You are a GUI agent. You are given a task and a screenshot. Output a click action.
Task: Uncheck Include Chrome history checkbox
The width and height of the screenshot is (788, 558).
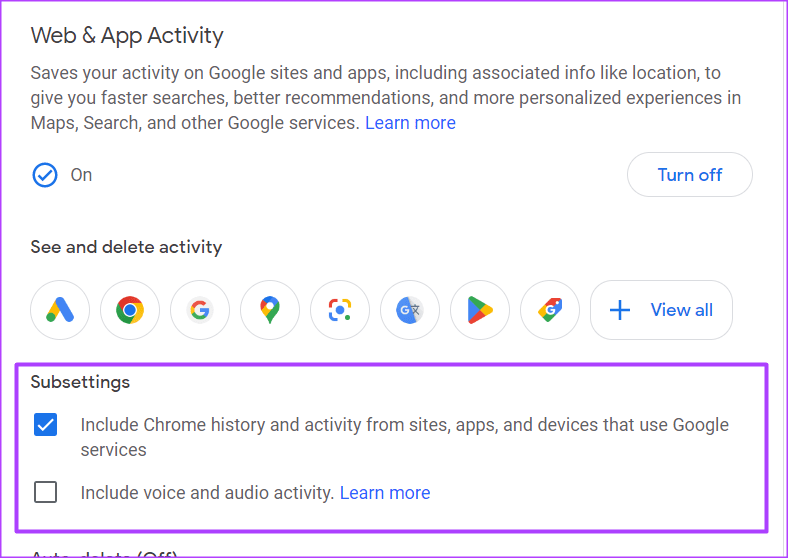[x=45, y=425]
